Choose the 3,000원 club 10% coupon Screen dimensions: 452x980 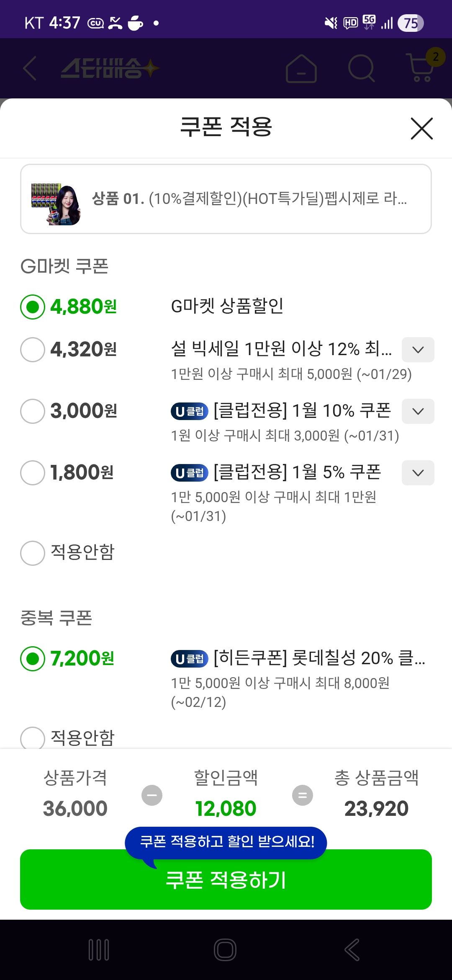[x=33, y=411]
